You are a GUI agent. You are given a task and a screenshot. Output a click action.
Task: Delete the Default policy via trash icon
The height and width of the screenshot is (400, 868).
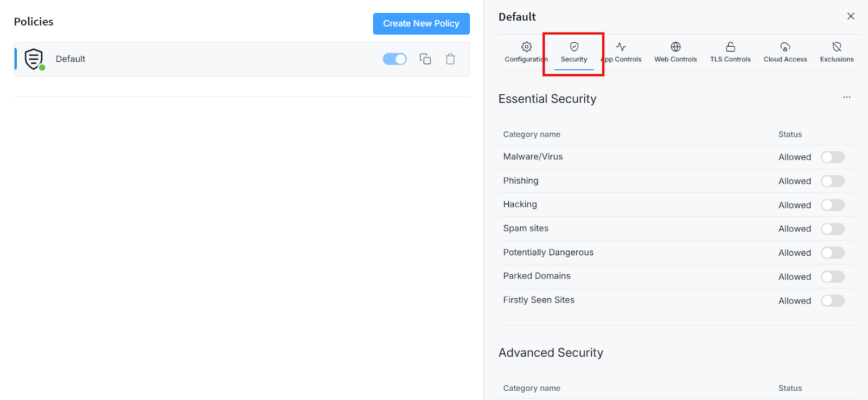tap(450, 59)
